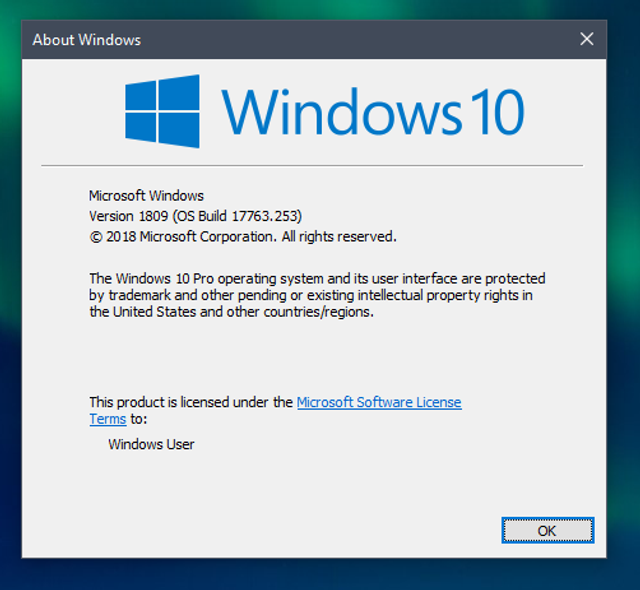Click the 'The Windows 10 Pro operating system' sentence
Image resolution: width=640 pixels, height=590 pixels.
pyautogui.click(x=317, y=295)
